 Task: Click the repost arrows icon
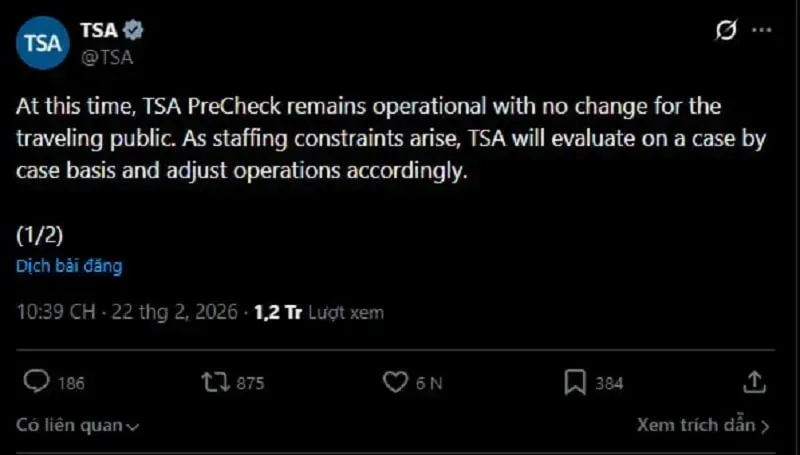(x=215, y=382)
